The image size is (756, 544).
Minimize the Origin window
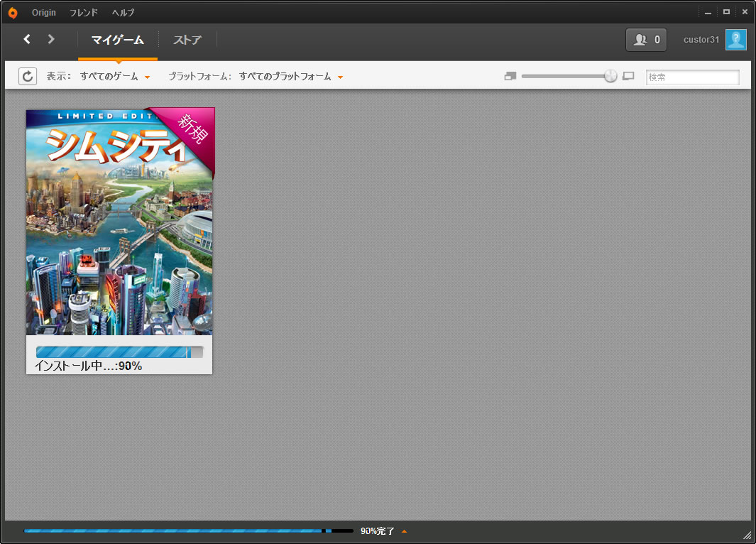pos(708,13)
